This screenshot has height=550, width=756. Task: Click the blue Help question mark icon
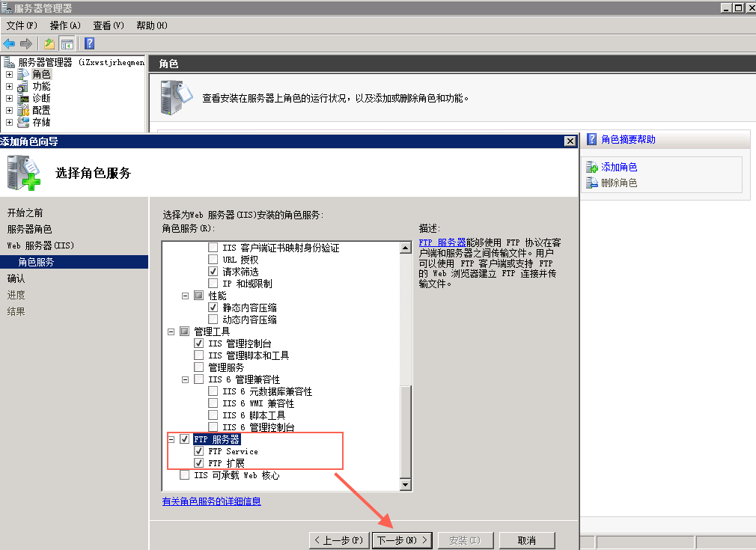[89, 43]
